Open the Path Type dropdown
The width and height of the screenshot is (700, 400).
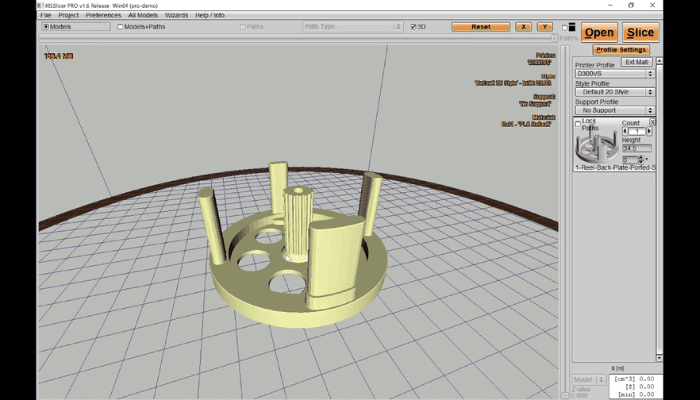(x=353, y=26)
